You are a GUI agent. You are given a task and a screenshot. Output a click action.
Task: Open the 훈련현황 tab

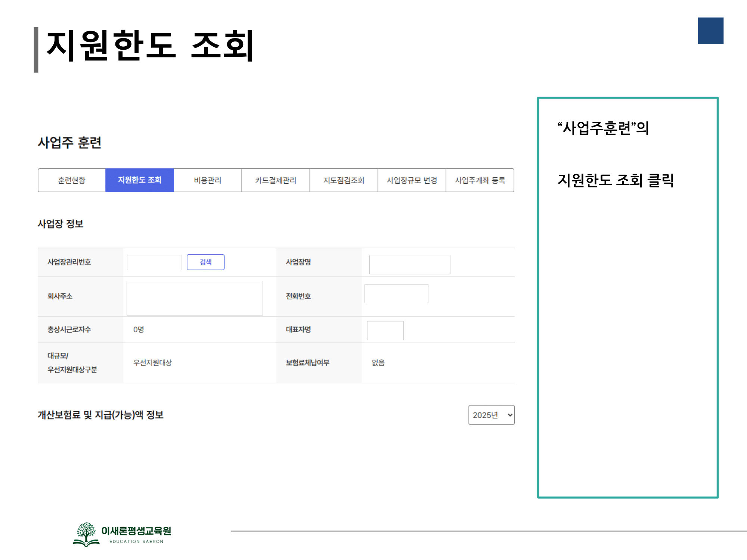point(72,180)
